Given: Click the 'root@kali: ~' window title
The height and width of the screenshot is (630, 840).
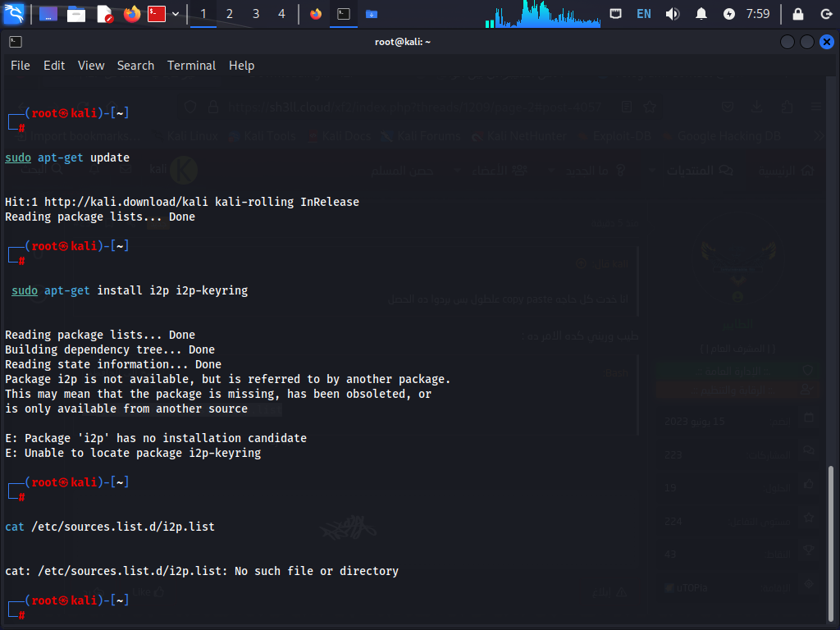Looking at the screenshot, I should 402,42.
